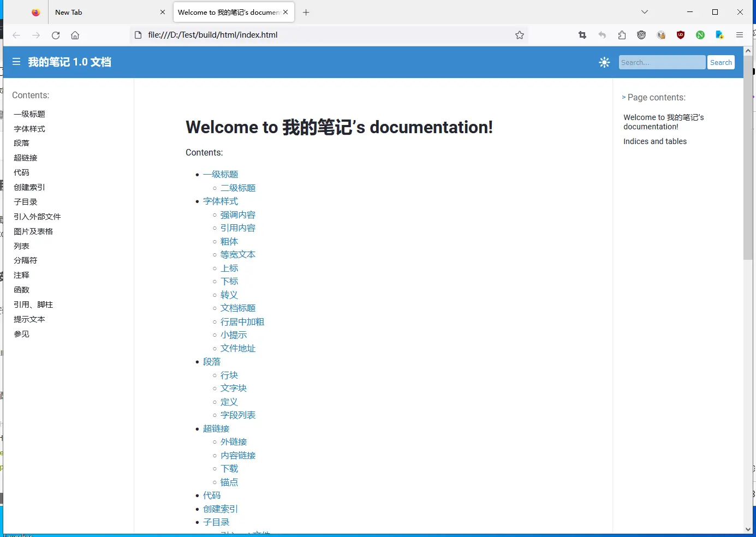Open Welcome to 我的笔记's documentation in Page contents

[664, 122]
